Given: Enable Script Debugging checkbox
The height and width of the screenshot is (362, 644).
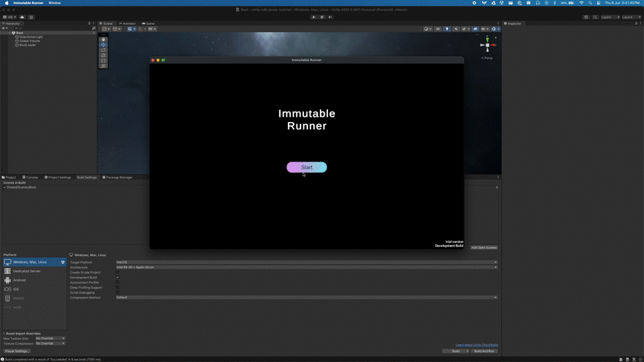Looking at the screenshot, I should coord(117,293).
